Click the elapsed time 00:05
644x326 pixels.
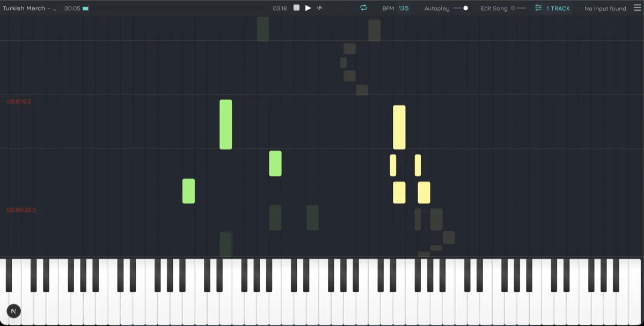(x=72, y=9)
